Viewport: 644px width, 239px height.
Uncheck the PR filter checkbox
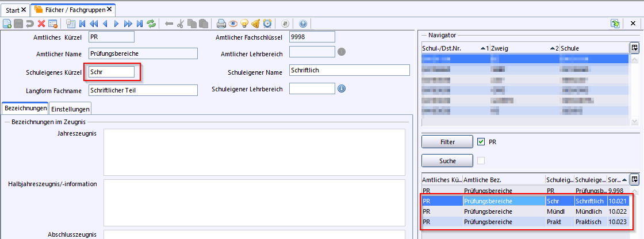coord(481,141)
